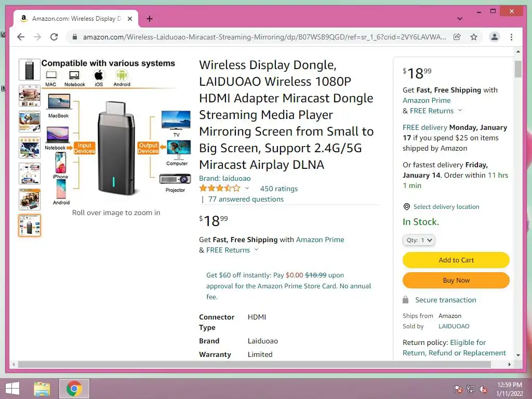
Task: Reload the Amazon page
Action: pyautogui.click(x=54, y=37)
